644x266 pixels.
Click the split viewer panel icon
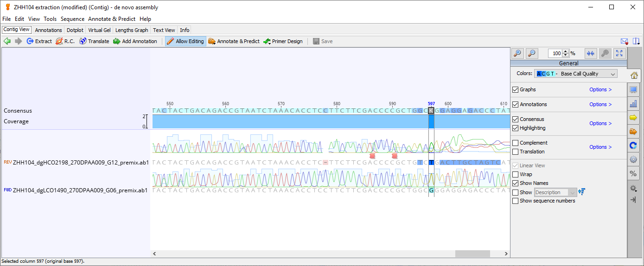click(636, 41)
